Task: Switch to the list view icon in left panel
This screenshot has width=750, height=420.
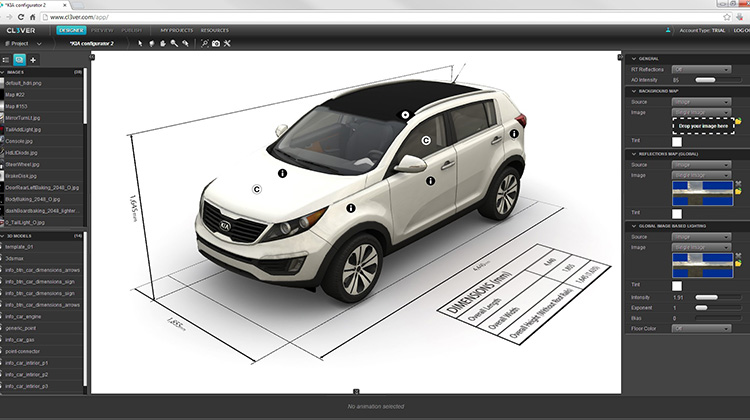Action: 6,60
